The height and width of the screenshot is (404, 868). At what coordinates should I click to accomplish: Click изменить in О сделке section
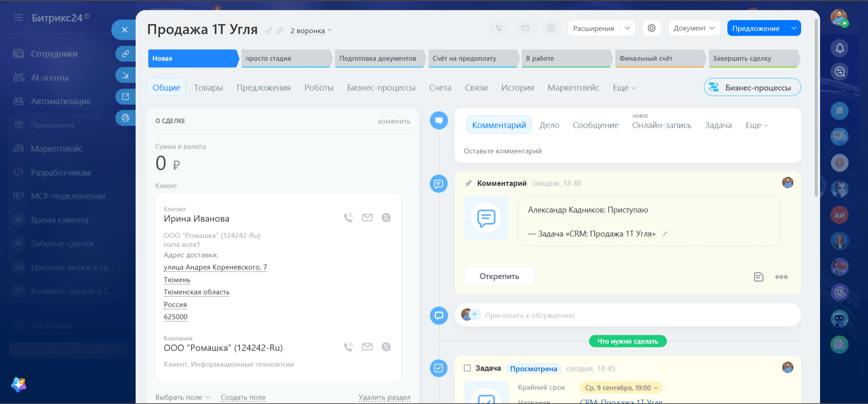tap(394, 121)
